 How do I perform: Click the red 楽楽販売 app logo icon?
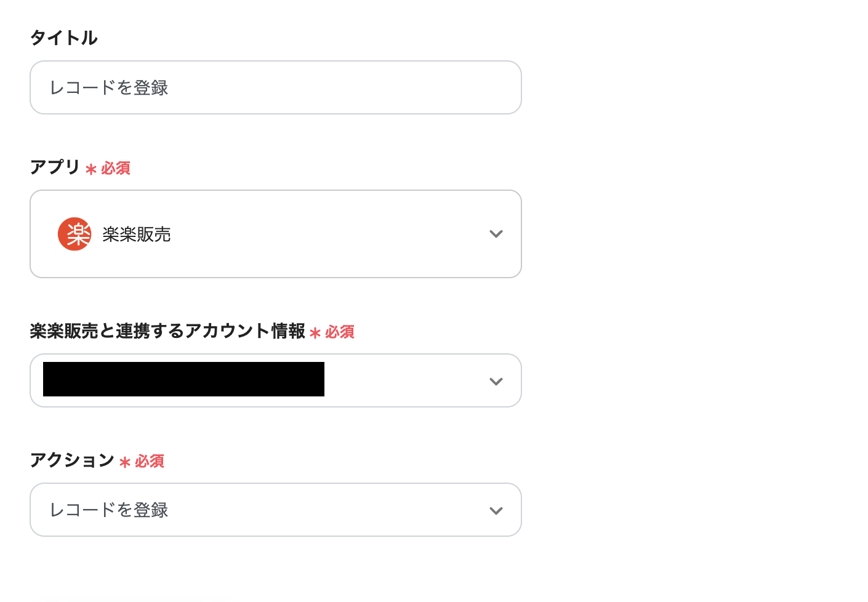tap(74, 234)
